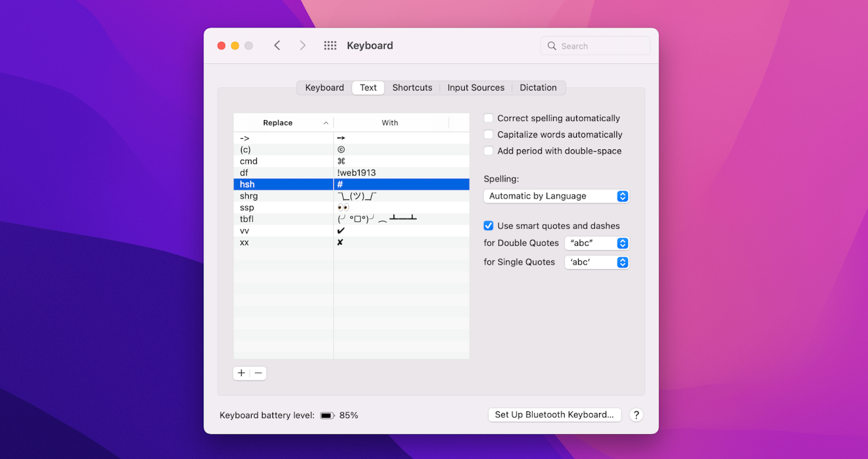Open the Double Quotes style dropdown
Screen dimensions: 868x459
coord(597,243)
